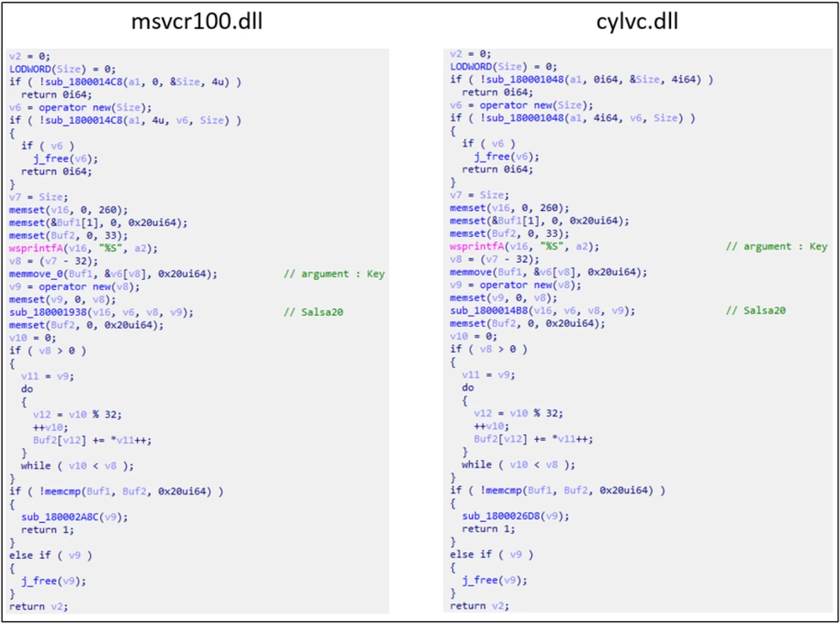This screenshot has height=624, width=840.
Task: Select the Salsa20 comment in the left pane
Action: (314, 312)
